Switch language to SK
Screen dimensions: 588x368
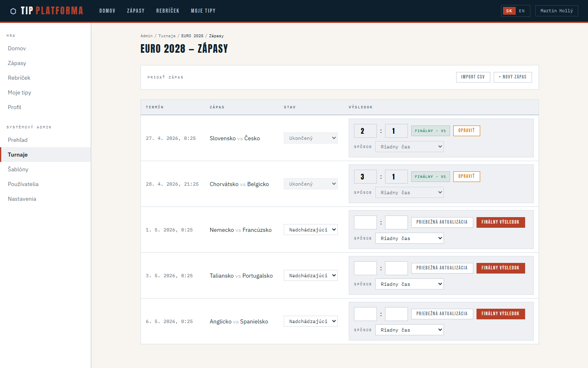click(x=509, y=11)
